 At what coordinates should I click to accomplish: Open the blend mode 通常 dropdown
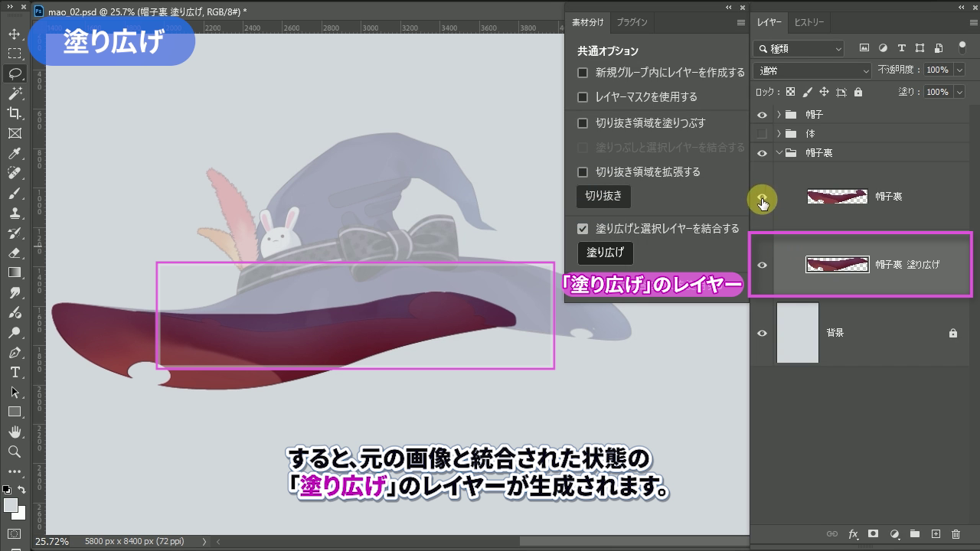[813, 70]
